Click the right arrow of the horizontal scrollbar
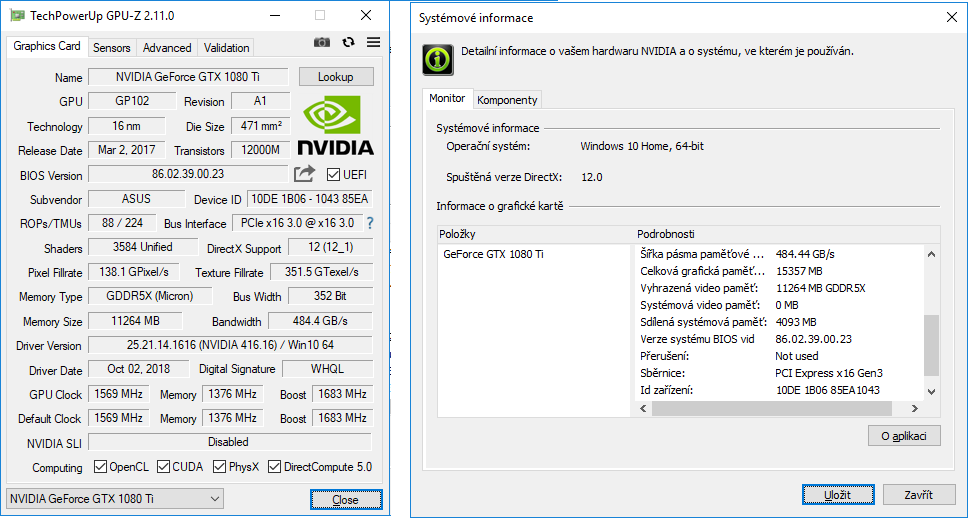This screenshot has height=521, width=980. tap(912, 409)
